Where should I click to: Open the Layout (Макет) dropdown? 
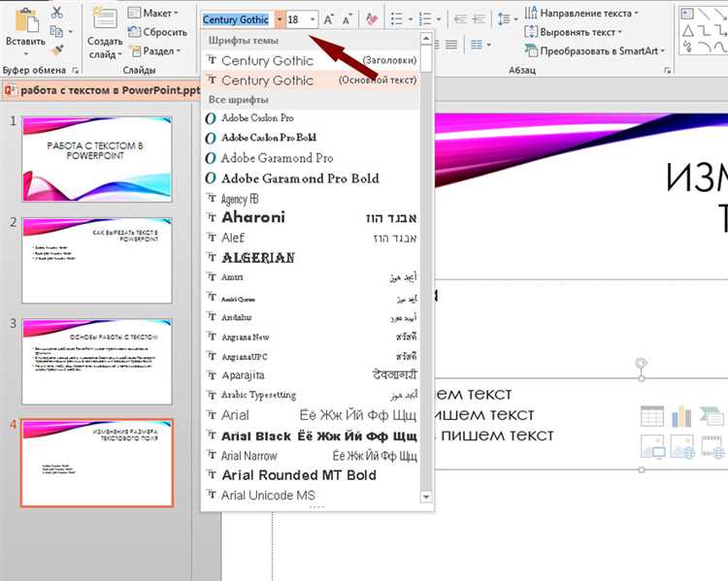click(153, 14)
